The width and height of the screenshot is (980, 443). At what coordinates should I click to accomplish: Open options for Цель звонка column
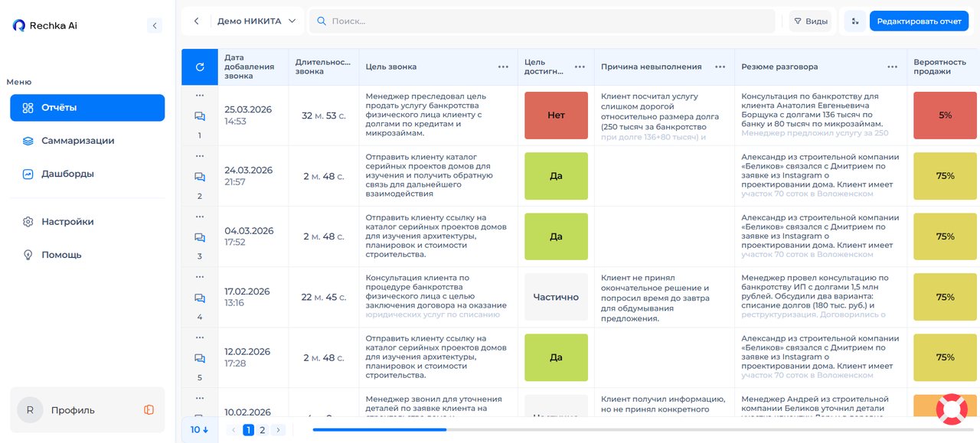pos(503,67)
